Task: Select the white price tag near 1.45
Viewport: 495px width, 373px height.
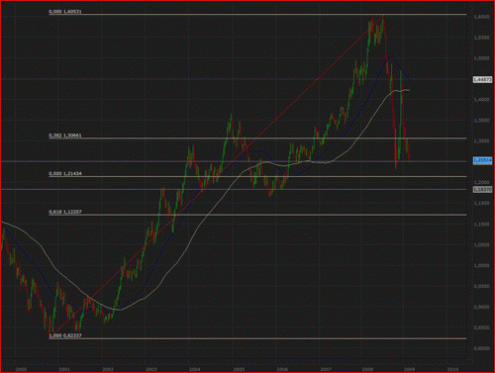Action: pyautogui.click(x=482, y=80)
